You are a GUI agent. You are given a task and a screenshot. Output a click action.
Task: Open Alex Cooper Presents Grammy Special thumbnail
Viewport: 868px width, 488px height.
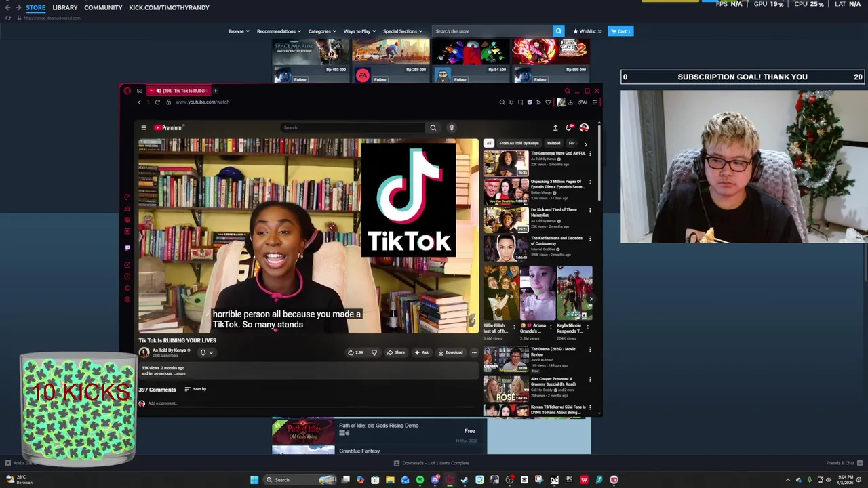click(x=505, y=388)
